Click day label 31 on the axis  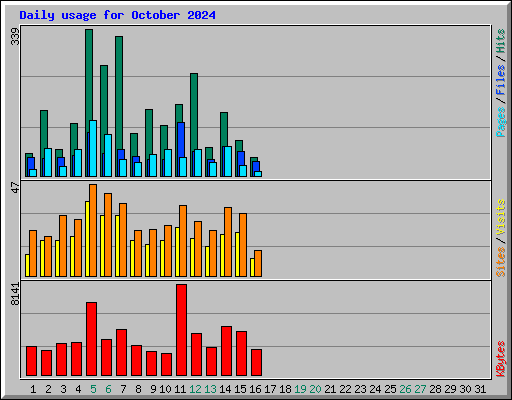[480, 389]
